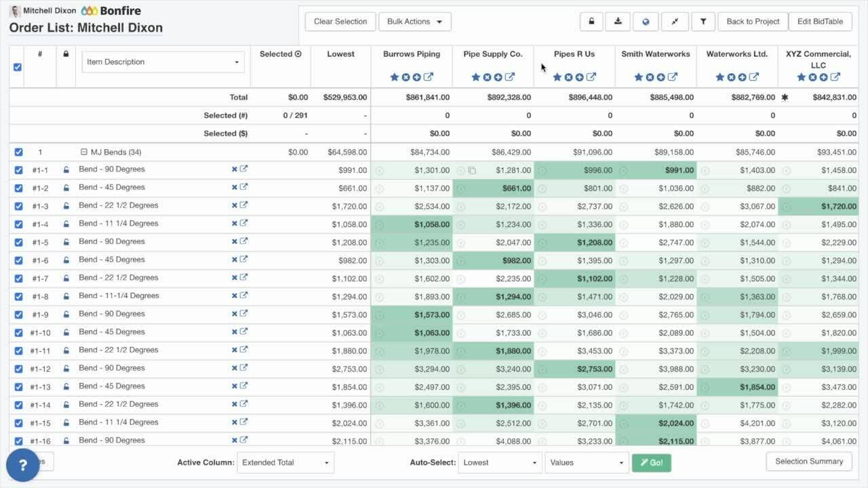Uncheck the checkbox for row #1-13

[x=18, y=387]
